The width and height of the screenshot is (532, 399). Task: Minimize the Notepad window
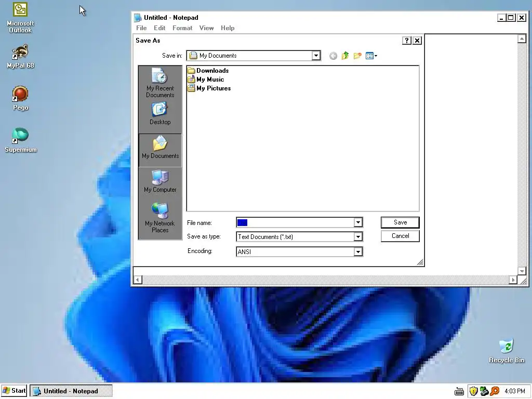[x=501, y=18]
